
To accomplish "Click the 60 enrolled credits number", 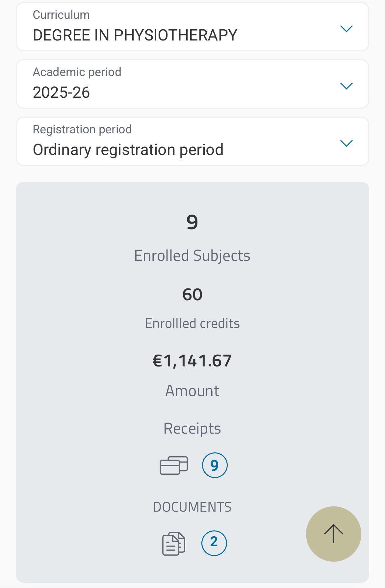I will (192, 295).
